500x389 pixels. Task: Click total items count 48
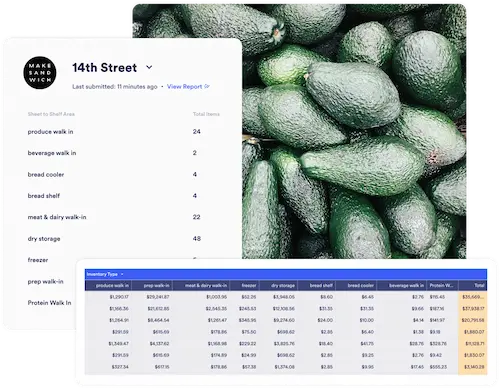(197, 239)
